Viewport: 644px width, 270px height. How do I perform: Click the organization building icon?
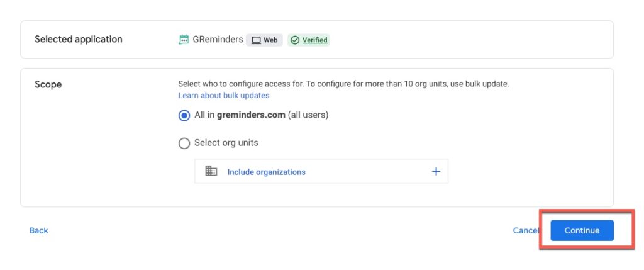[211, 171]
